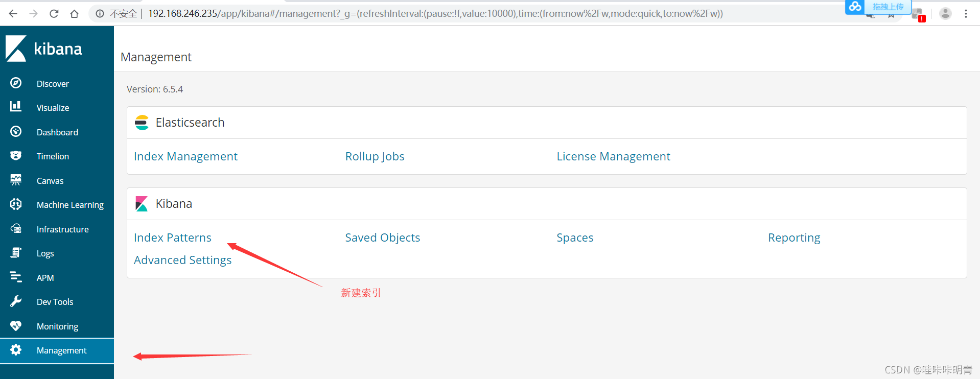Open Canvas label in the sidebar
This screenshot has width=980, height=379.
50,181
